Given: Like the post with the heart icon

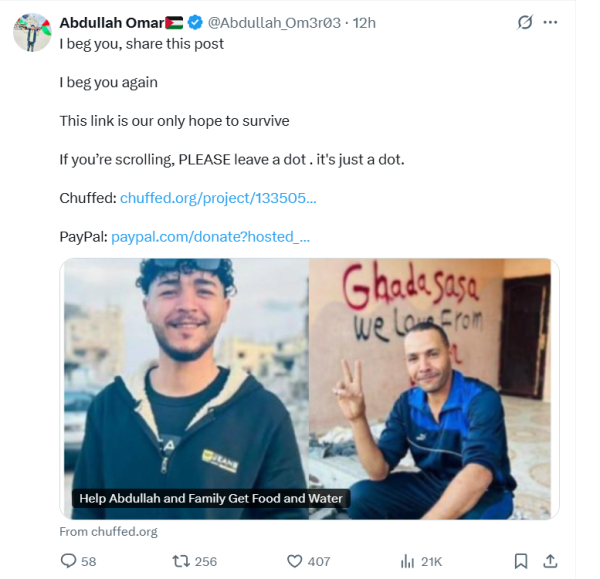Looking at the screenshot, I should click(x=295, y=561).
